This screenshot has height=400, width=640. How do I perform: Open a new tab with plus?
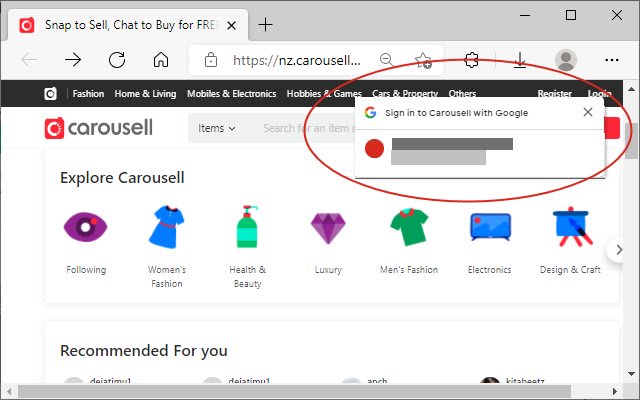pos(265,24)
